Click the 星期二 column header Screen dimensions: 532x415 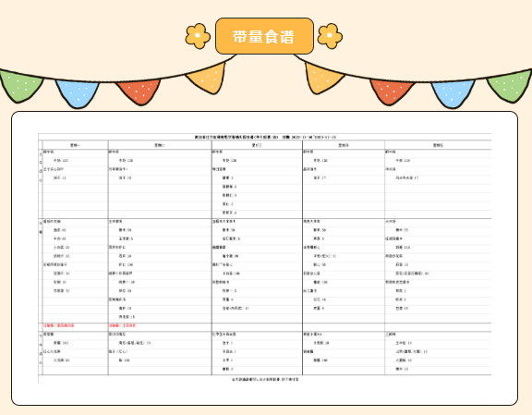[160, 145]
